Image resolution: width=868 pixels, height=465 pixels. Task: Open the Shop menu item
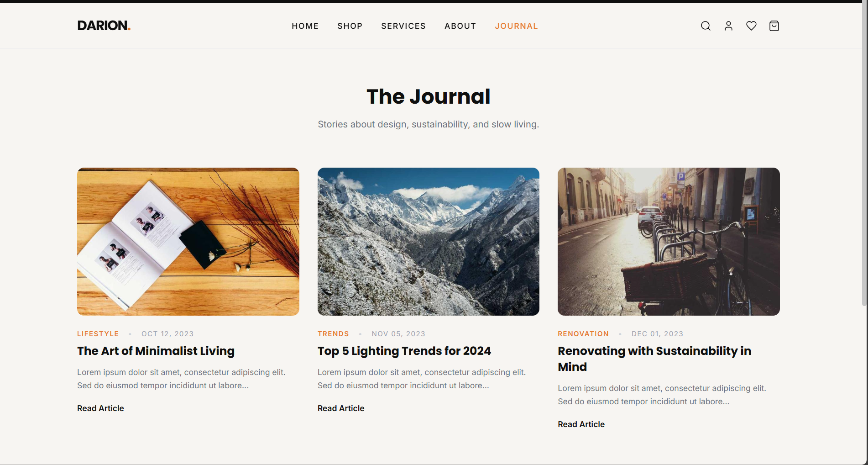coord(350,26)
